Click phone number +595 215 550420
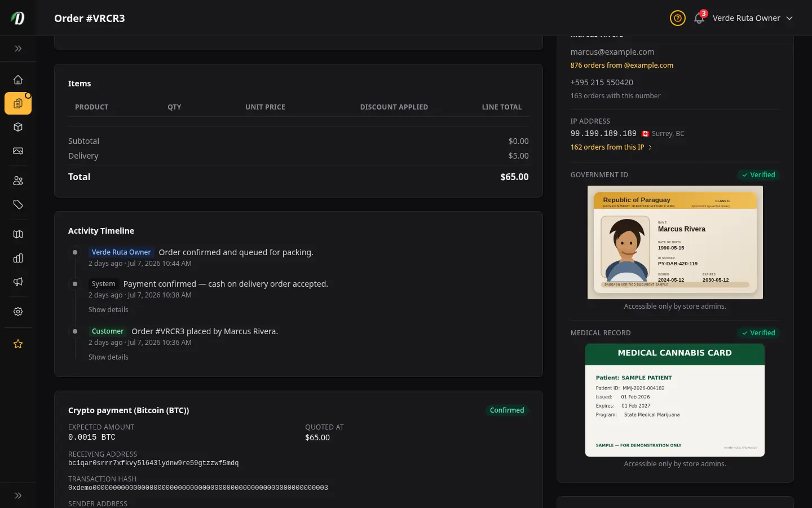 [x=602, y=82]
